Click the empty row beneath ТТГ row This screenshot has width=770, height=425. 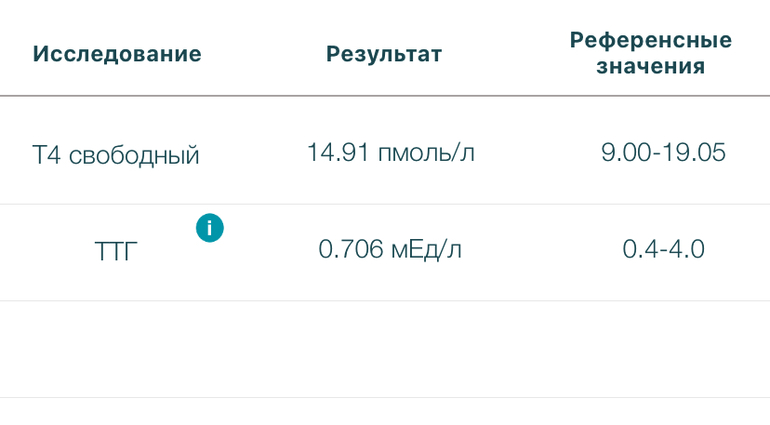click(x=385, y=348)
